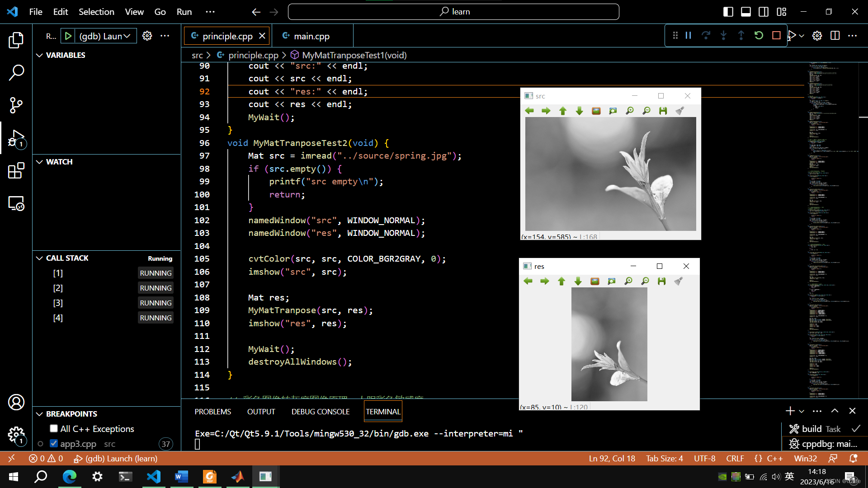Viewport: 868px width, 488px height.
Task: Click the C++ language mode in status bar
Action: pos(774,459)
